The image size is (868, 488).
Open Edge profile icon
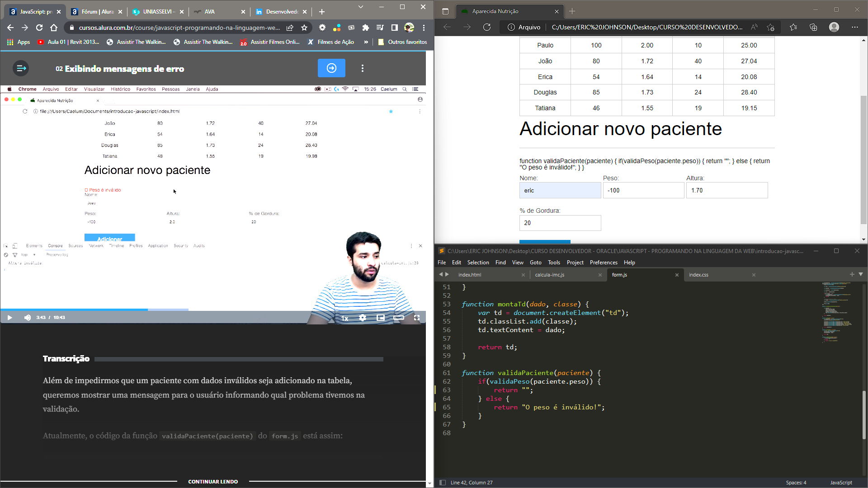[834, 27]
